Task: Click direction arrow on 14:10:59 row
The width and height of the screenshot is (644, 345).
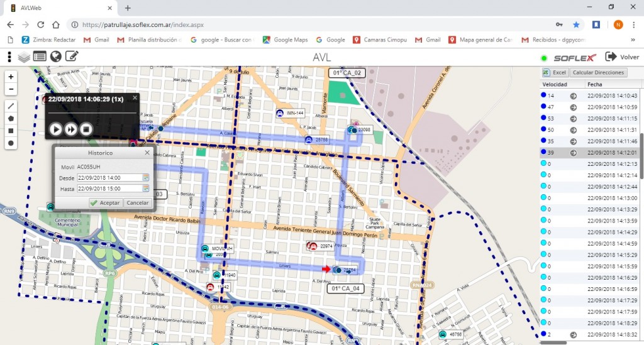Action: [574, 107]
